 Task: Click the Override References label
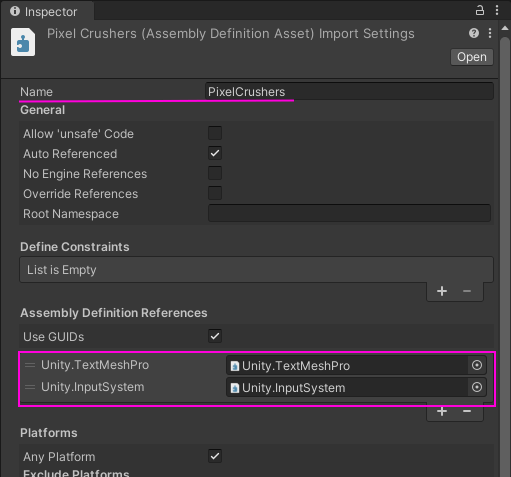click(80, 194)
